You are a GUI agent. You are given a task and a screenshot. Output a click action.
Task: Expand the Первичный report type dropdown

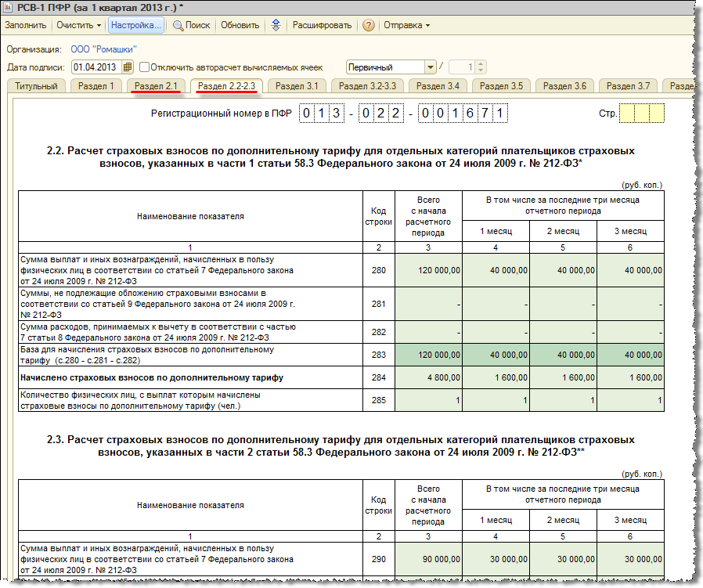[x=429, y=67]
